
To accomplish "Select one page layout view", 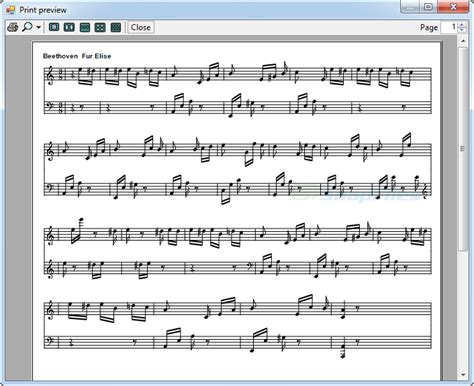I will pos(54,27).
